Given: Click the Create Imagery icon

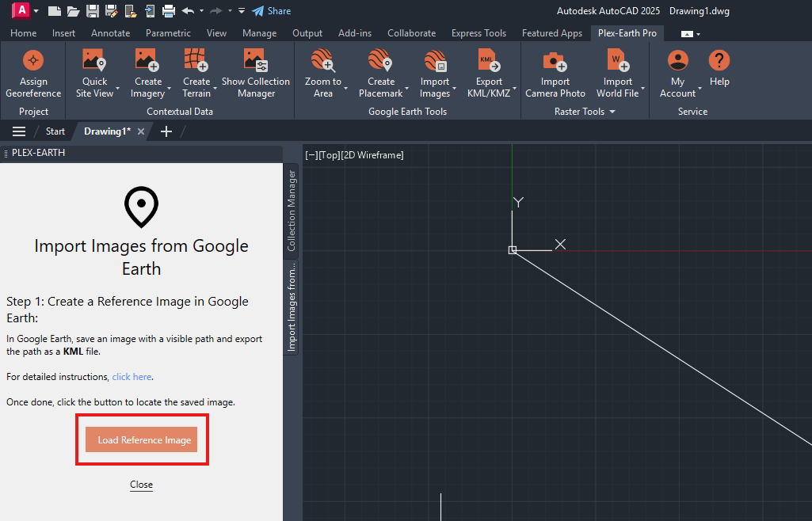Looking at the screenshot, I should coord(147,61).
